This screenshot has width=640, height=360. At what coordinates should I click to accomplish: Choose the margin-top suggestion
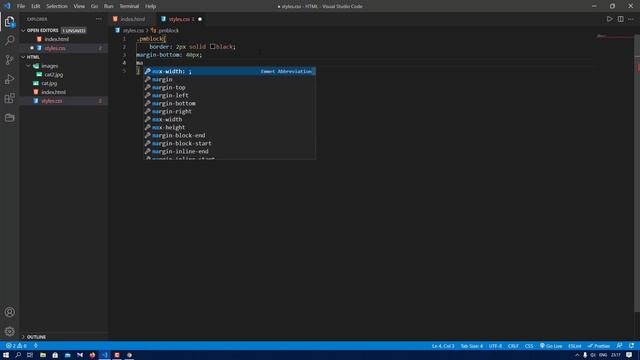point(229,87)
